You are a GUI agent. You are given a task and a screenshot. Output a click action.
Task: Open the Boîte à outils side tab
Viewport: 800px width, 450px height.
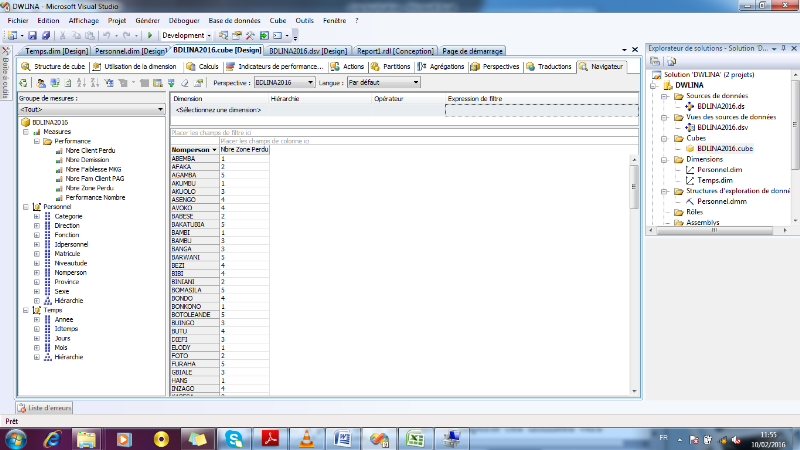(6, 73)
